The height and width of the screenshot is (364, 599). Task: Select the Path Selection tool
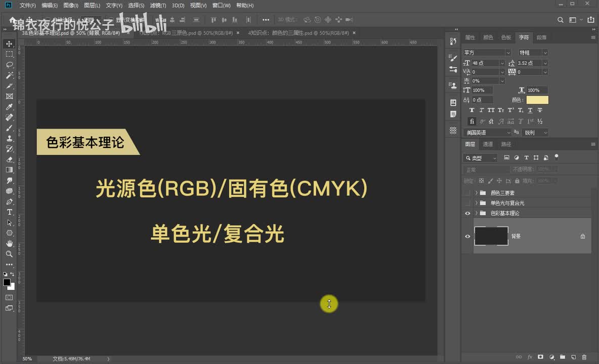9,222
